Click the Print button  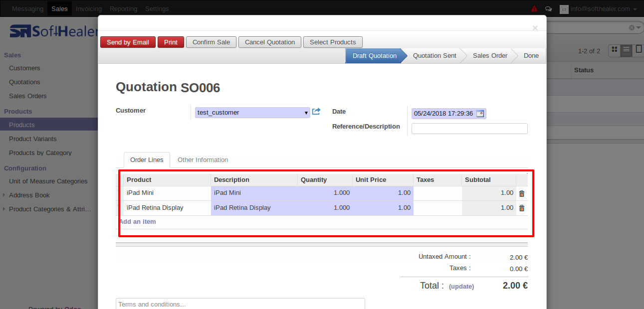click(x=171, y=42)
